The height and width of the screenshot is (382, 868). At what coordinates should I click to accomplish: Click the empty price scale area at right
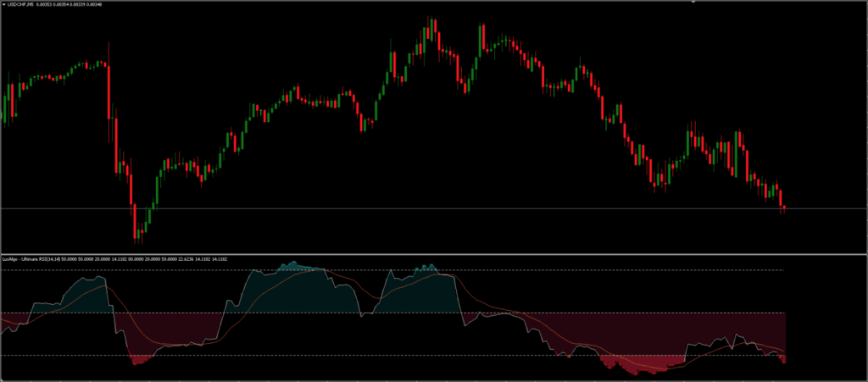826,127
